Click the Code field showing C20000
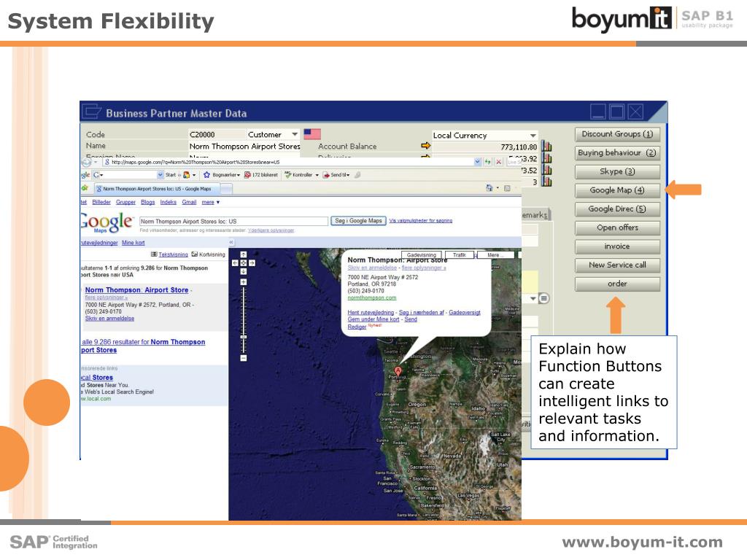This screenshot has width=747, height=560. coord(217,134)
